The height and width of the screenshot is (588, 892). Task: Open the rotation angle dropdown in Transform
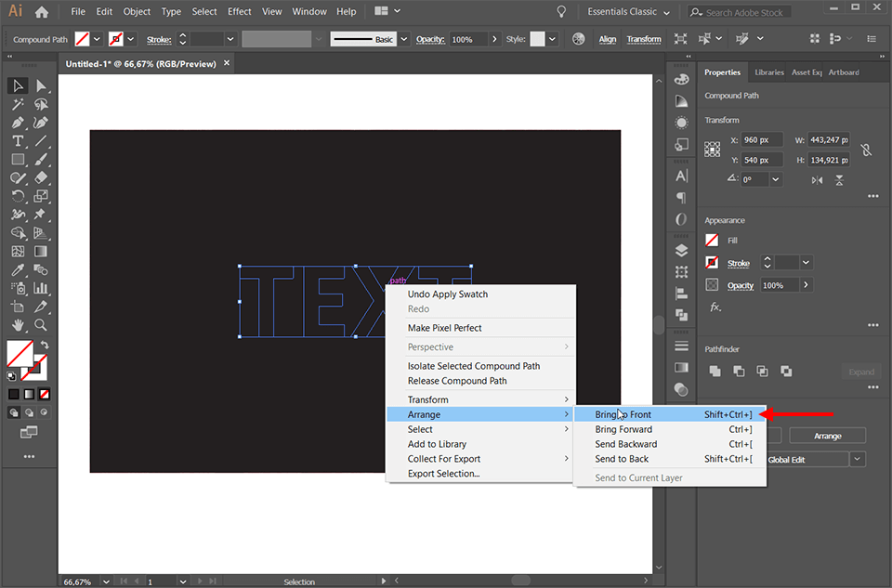tap(774, 178)
